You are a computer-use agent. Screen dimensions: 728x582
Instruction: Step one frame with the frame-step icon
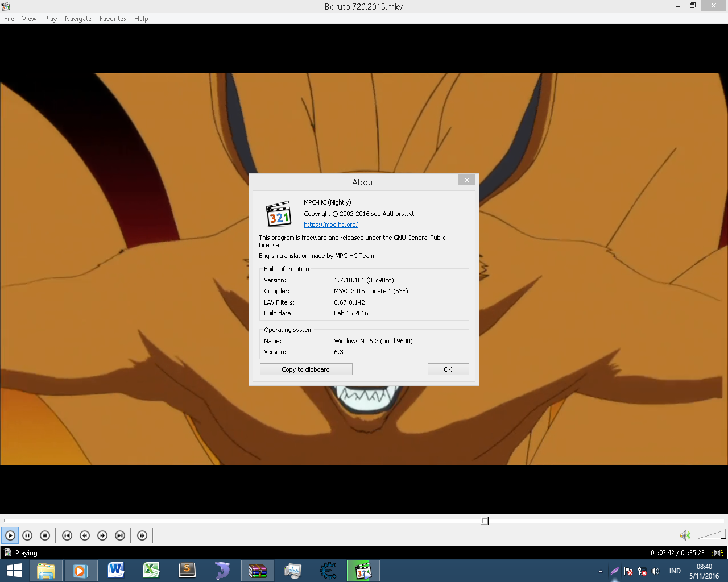(x=142, y=535)
